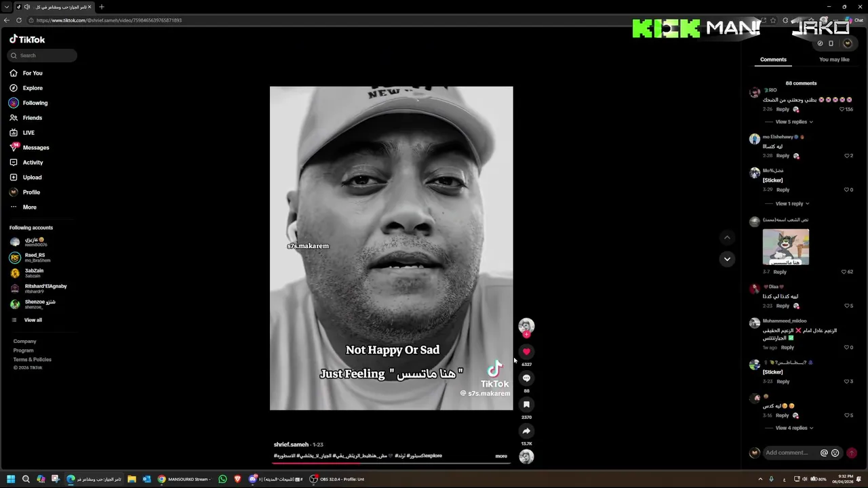Image resolution: width=868 pixels, height=488 pixels.
Task: Like RIO's comment with 136 likes
Action: click(842, 109)
